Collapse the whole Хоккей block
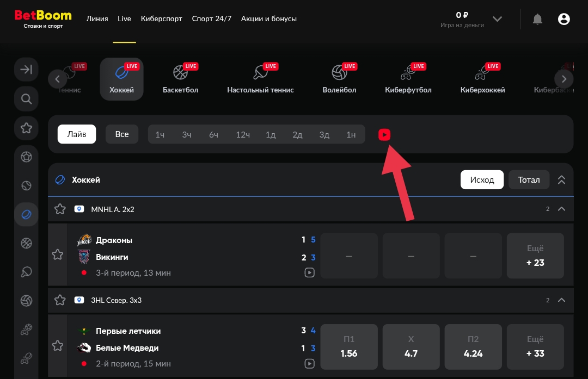This screenshot has height=379, width=588. (562, 180)
